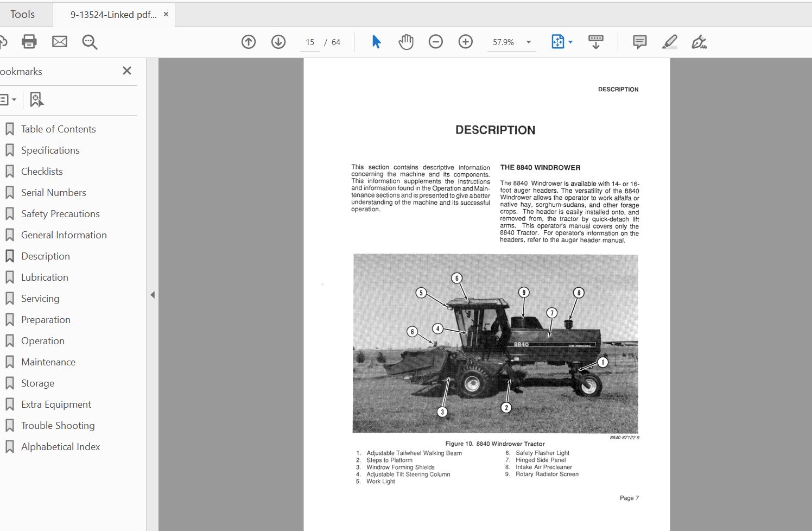Print the document with the printer icon
This screenshot has width=812, height=531.
point(29,42)
